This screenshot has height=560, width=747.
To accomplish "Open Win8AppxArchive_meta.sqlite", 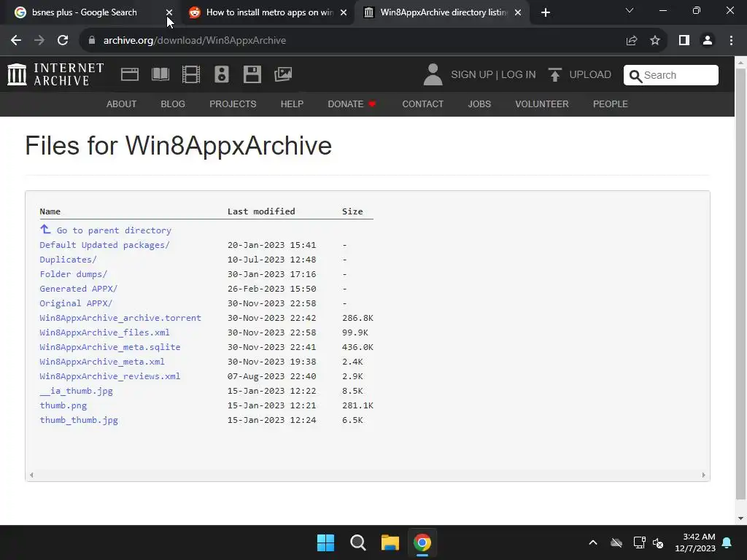I will pos(110,347).
